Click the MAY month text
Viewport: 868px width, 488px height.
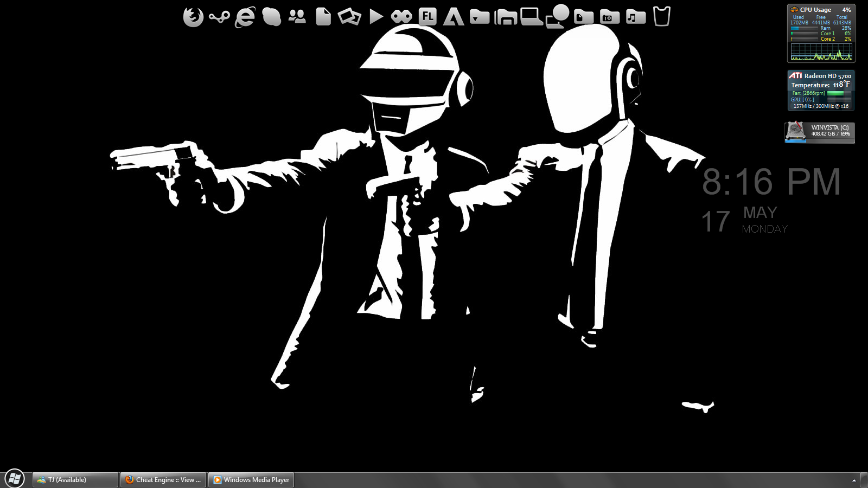760,213
